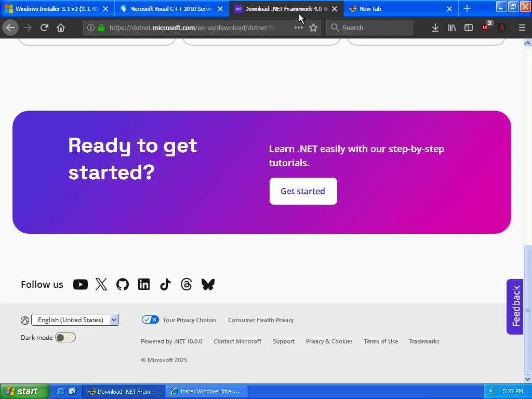Viewport: 532px width, 399px height.
Task: Click the second quick launch icon
Action: click(72, 391)
